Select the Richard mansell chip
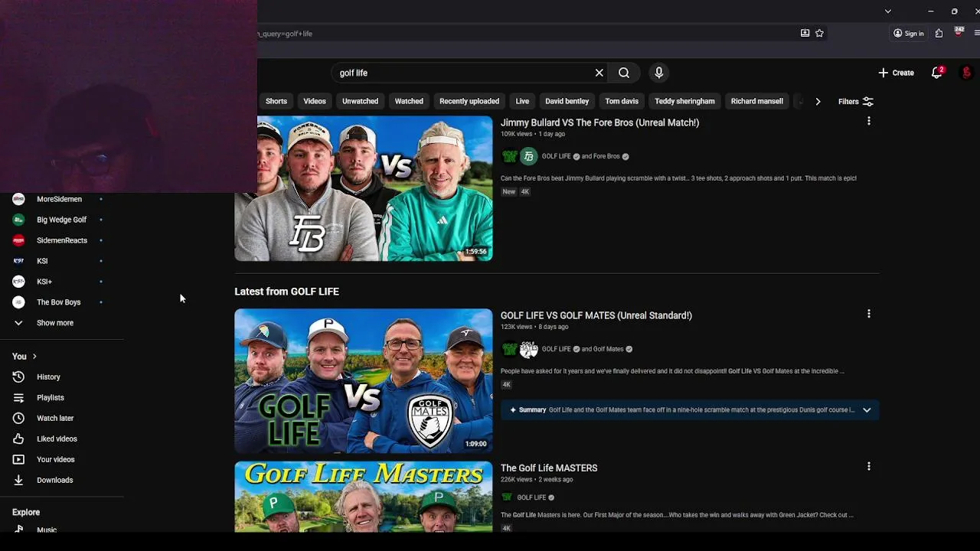 (757, 101)
